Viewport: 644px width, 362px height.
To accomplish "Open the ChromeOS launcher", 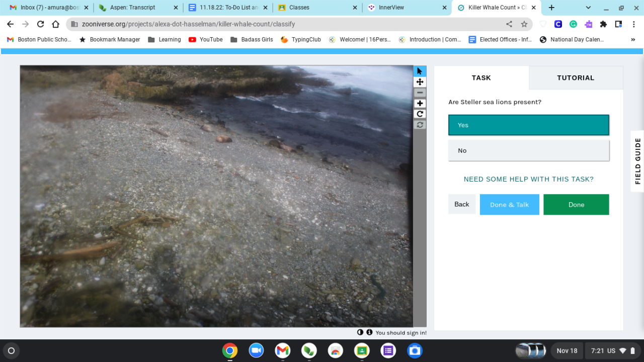I will click(12, 350).
